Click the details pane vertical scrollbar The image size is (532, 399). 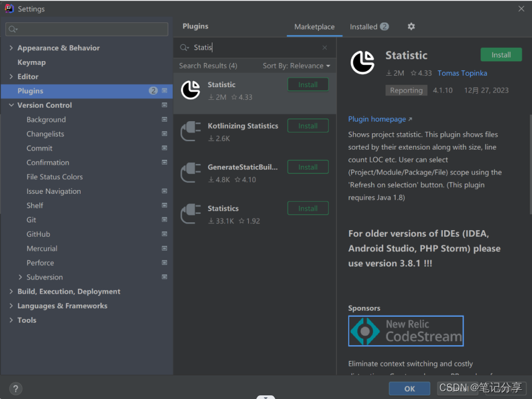(530, 165)
